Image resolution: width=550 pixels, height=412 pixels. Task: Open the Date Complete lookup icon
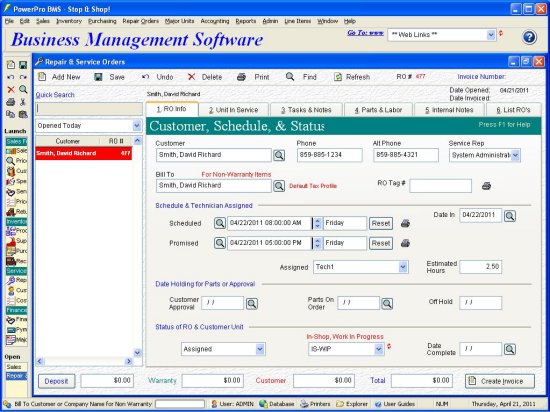pyautogui.click(x=510, y=349)
